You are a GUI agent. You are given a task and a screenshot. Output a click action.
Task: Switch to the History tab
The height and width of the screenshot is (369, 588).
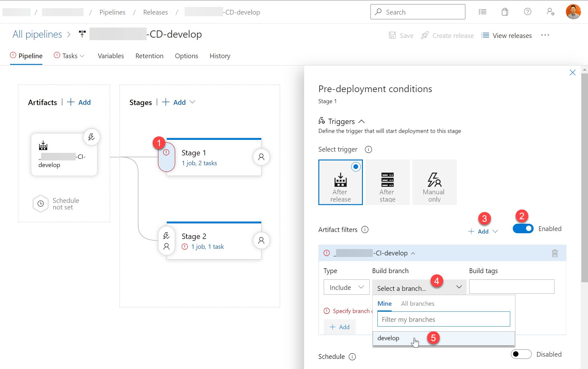(x=220, y=56)
